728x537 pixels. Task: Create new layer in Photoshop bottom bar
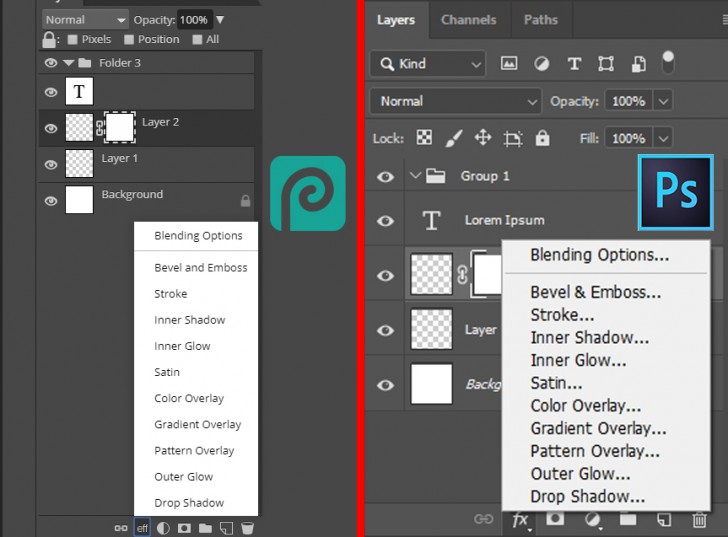pos(664,519)
